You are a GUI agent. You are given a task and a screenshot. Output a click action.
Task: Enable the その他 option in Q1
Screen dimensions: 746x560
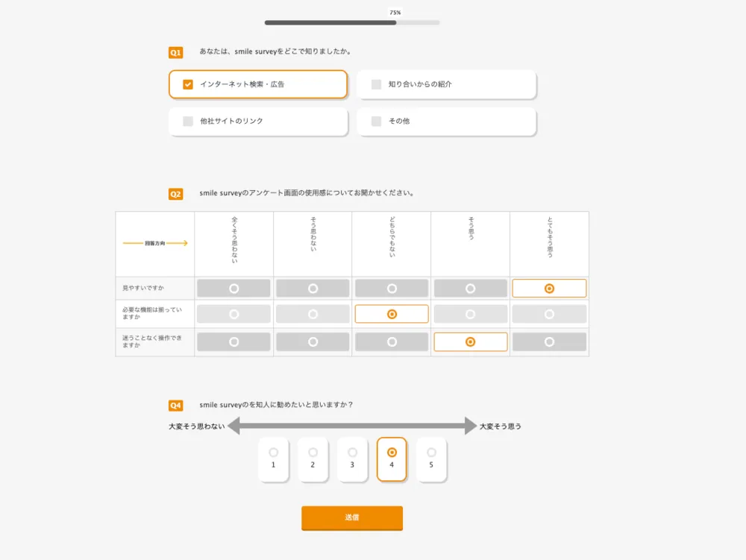point(446,122)
